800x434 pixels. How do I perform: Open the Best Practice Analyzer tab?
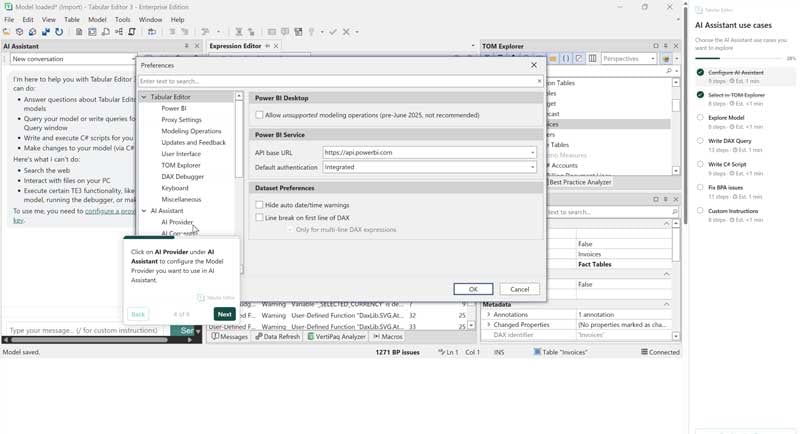[580, 182]
